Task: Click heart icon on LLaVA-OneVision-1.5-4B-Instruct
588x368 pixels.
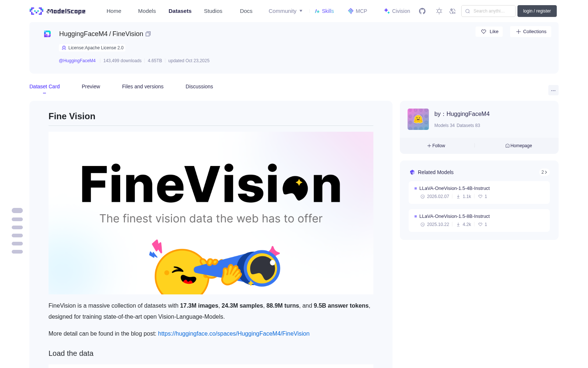Action: (x=480, y=197)
